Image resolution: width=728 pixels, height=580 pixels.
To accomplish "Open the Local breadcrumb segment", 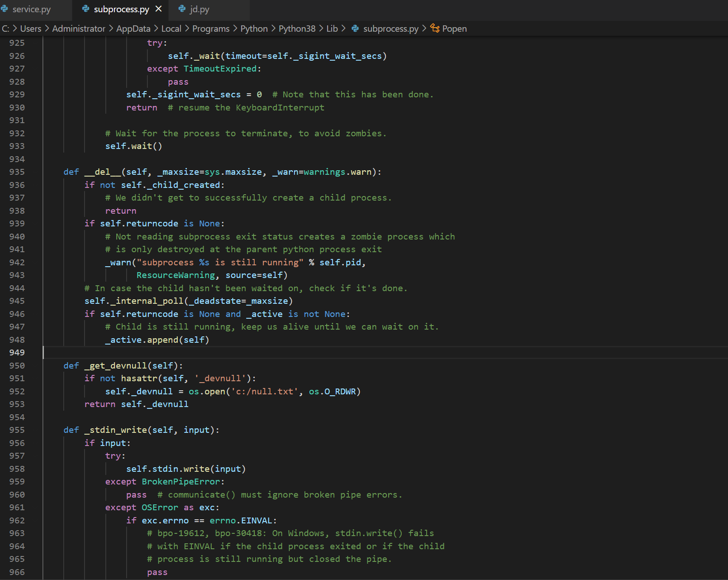I will [171, 29].
